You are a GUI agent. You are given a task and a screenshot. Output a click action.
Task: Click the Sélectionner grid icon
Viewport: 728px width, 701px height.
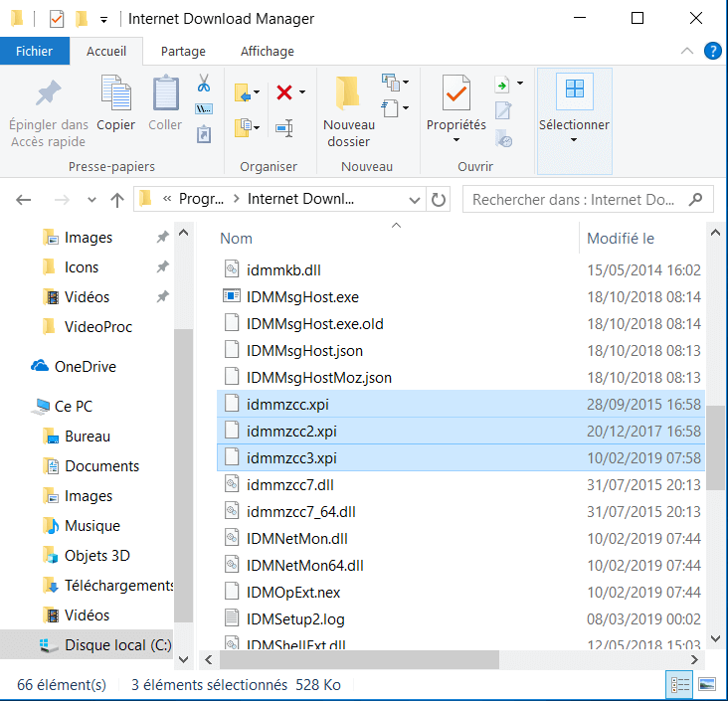tap(574, 88)
